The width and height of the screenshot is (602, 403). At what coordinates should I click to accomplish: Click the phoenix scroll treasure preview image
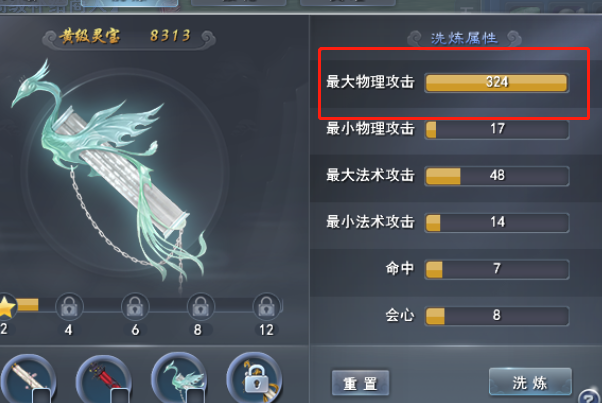[x=109, y=173]
